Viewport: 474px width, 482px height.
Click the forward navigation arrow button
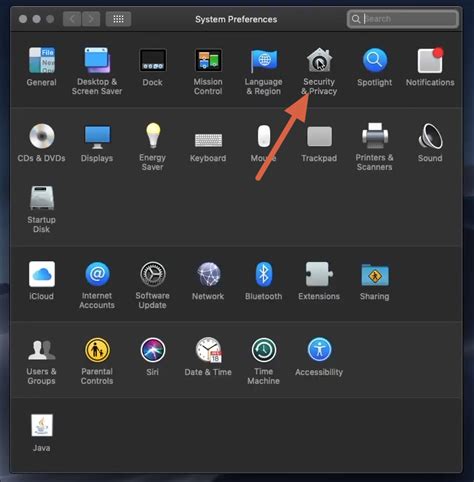91,19
